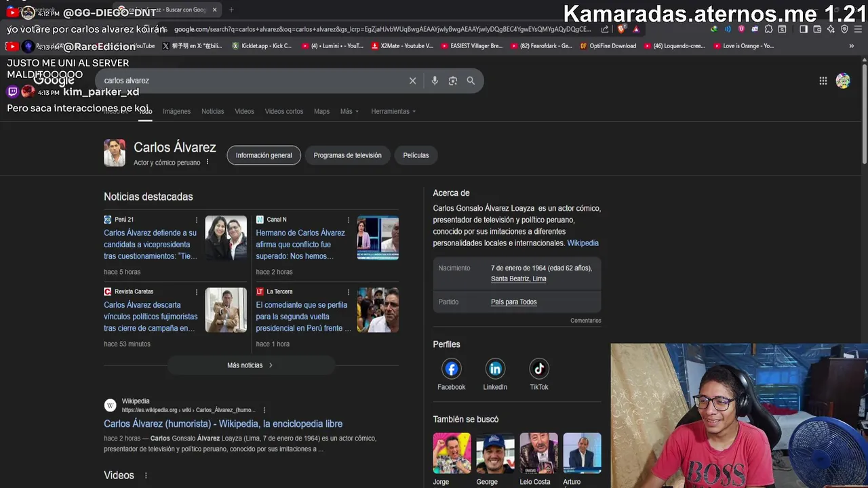The width and height of the screenshot is (868, 488).
Task: Close the Buscar con Google tab
Action: tap(215, 9)
